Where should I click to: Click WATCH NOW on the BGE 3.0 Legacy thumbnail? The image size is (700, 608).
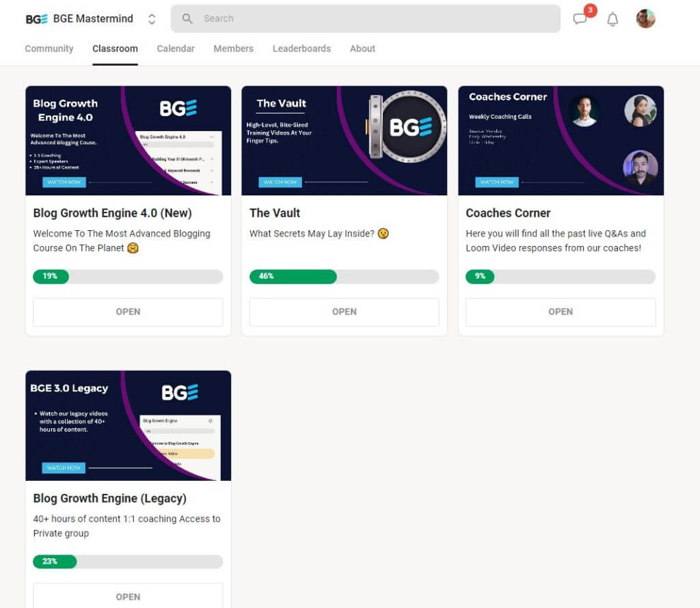click(64, 467)
